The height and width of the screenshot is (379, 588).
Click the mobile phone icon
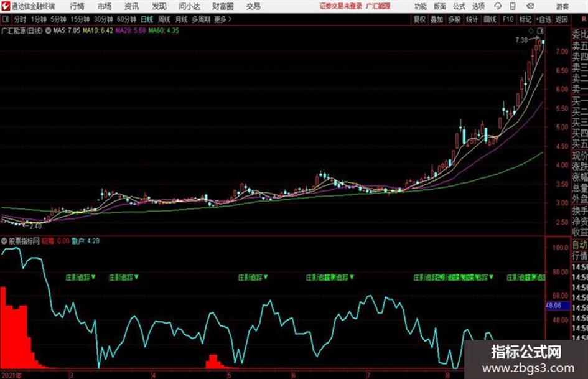point(513,6)
